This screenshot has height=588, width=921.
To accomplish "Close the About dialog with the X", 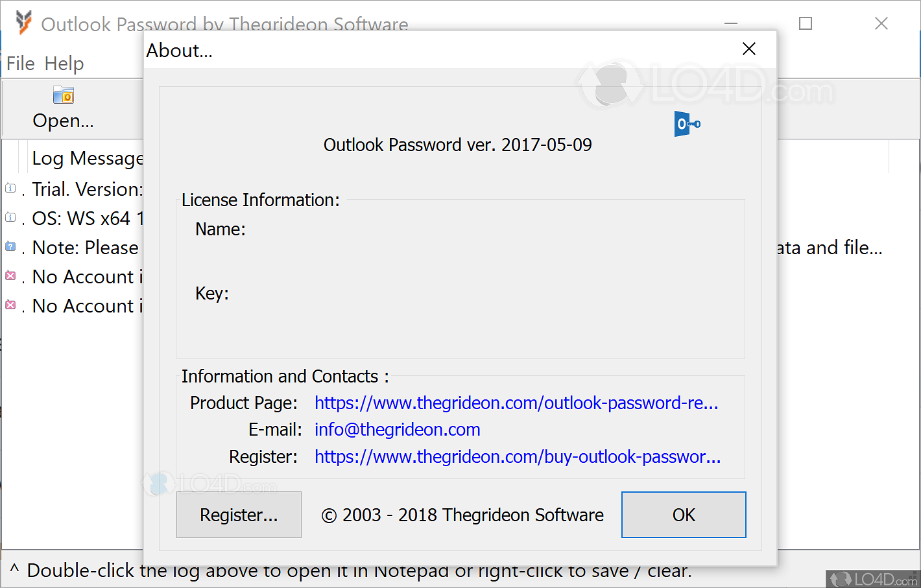I will tap(749, 49).
